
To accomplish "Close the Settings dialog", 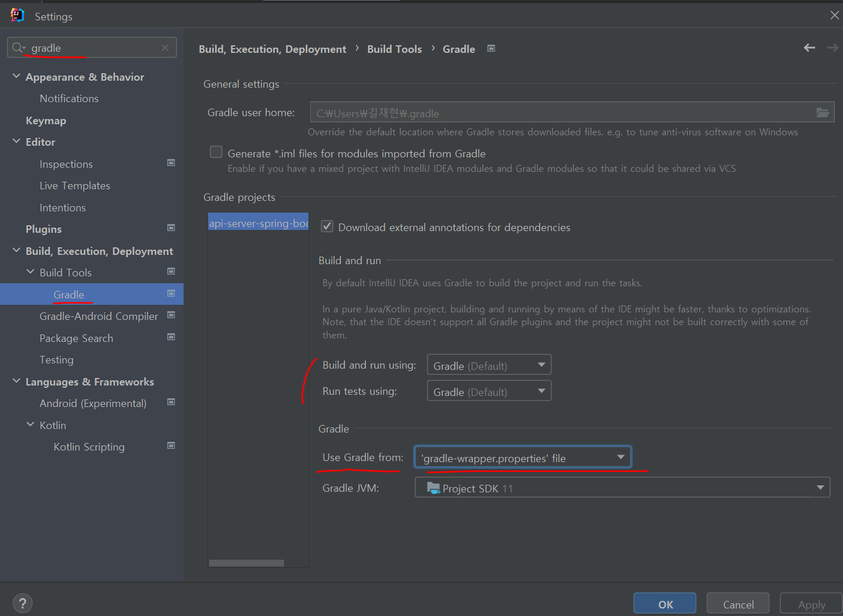I will pyautogui.click(x=834, y=16).
